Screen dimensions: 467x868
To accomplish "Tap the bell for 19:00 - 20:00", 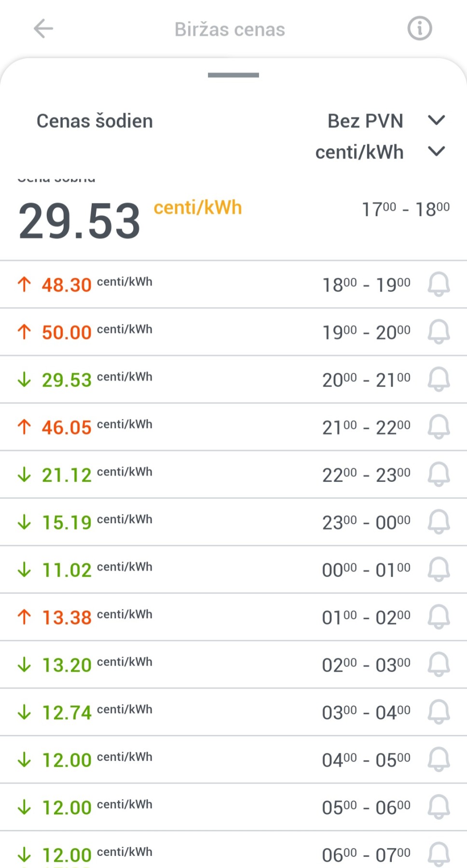I will (x=439, y=332).
